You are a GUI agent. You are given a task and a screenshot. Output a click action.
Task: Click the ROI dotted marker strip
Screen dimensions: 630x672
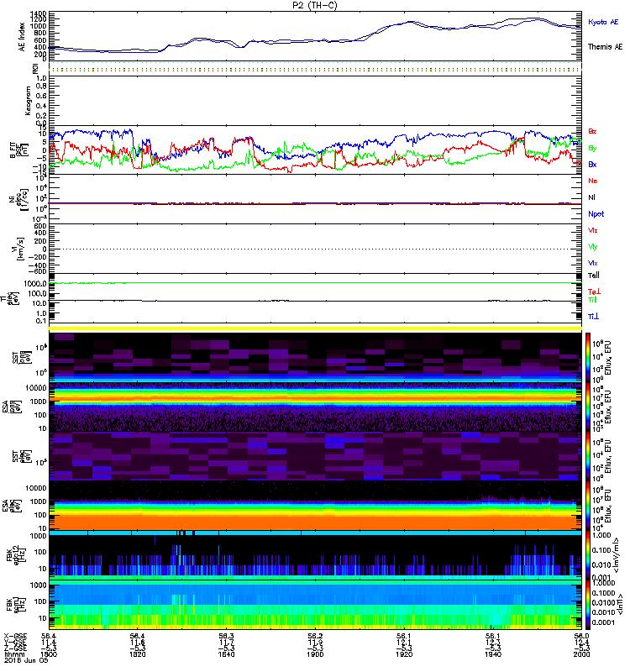click(x=316, y=68)
